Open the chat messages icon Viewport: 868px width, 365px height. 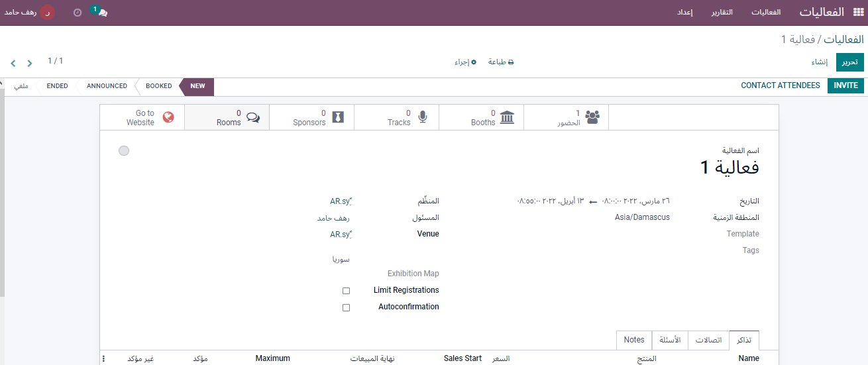[x=102, y=13]
